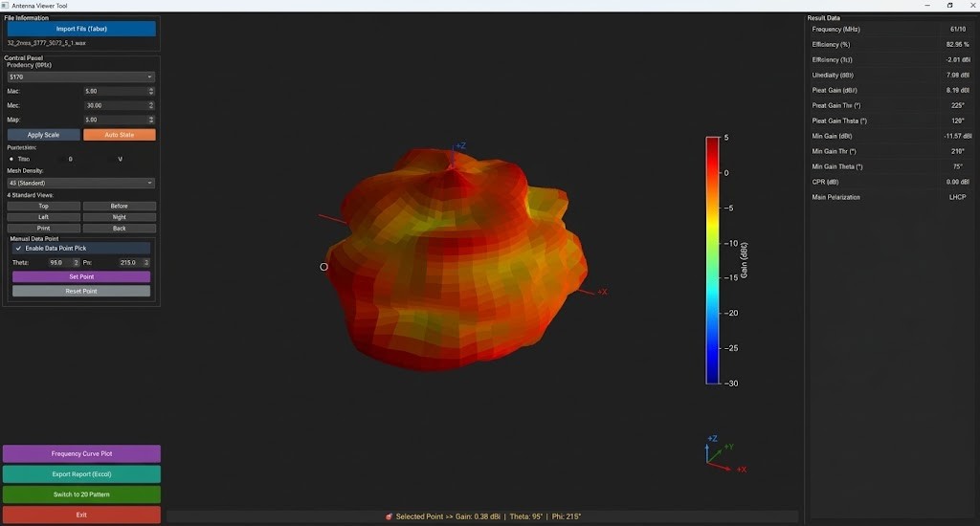Click the stepper arrows on the Phi 215.0 field
Image resolution: width=980 pixels, height=526 pixels.
click(x=146, y=262)
